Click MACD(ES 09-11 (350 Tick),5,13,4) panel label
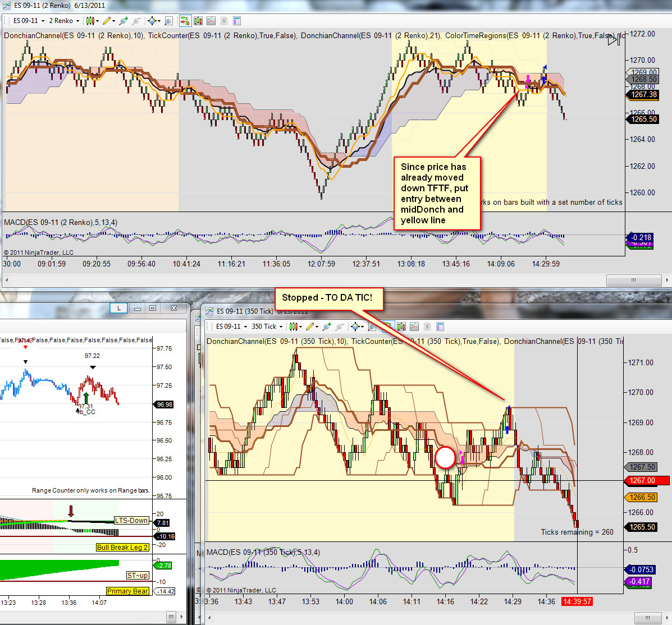The image size is (672, 625). click(x=263, y=552)
